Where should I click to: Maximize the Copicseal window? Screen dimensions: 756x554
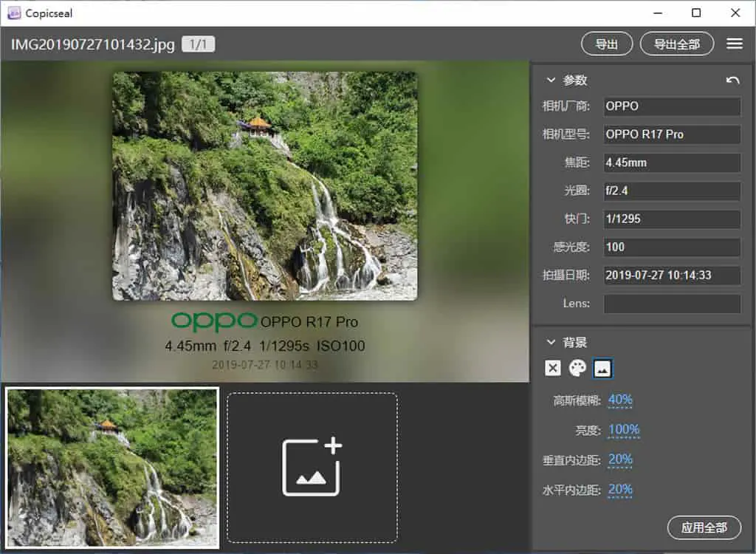[x=696, y=13]
